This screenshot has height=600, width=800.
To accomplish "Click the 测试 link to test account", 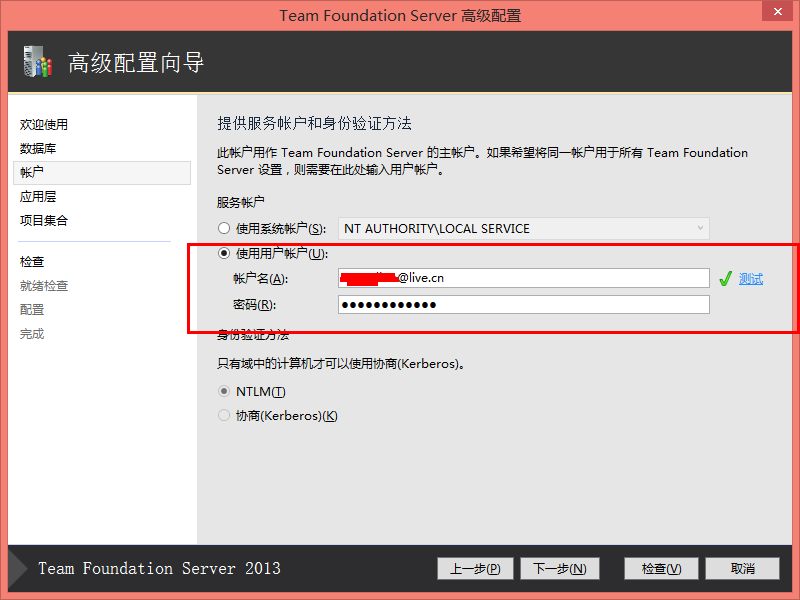I will coord(751,279).
